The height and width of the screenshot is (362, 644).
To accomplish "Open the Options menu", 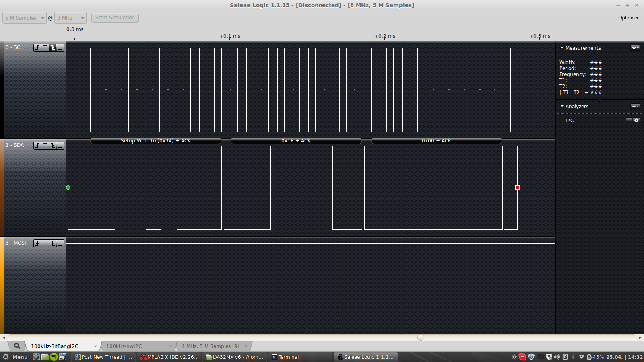I will 628,18.
